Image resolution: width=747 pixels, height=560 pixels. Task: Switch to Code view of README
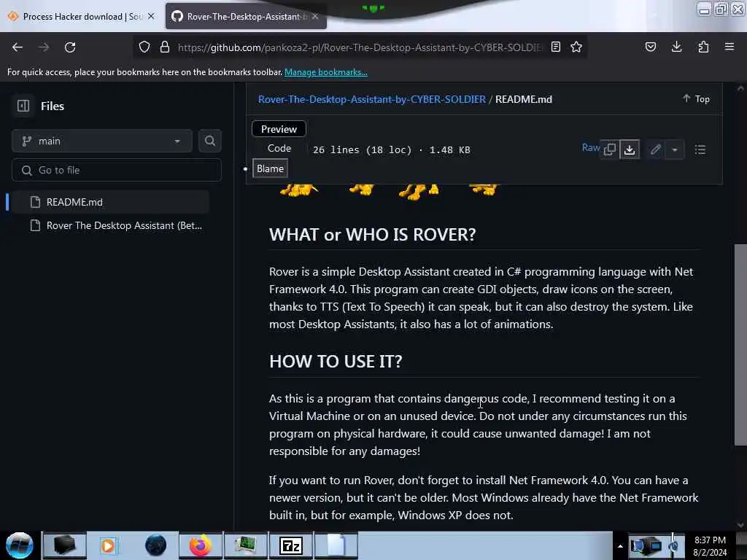[279, 148]
